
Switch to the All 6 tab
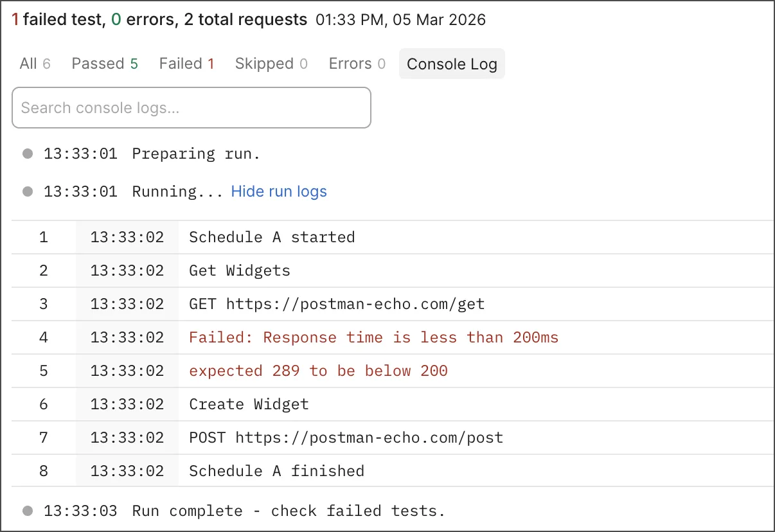pyautogui.click(x=35, y=64)
